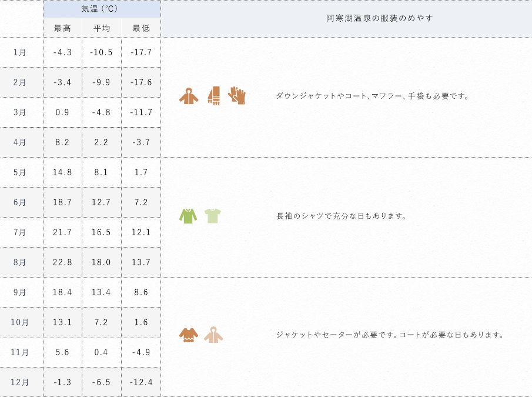Click the down jacket and gloves advice text
The height and width of the screenshot is (397, 532).
point(373,96)
